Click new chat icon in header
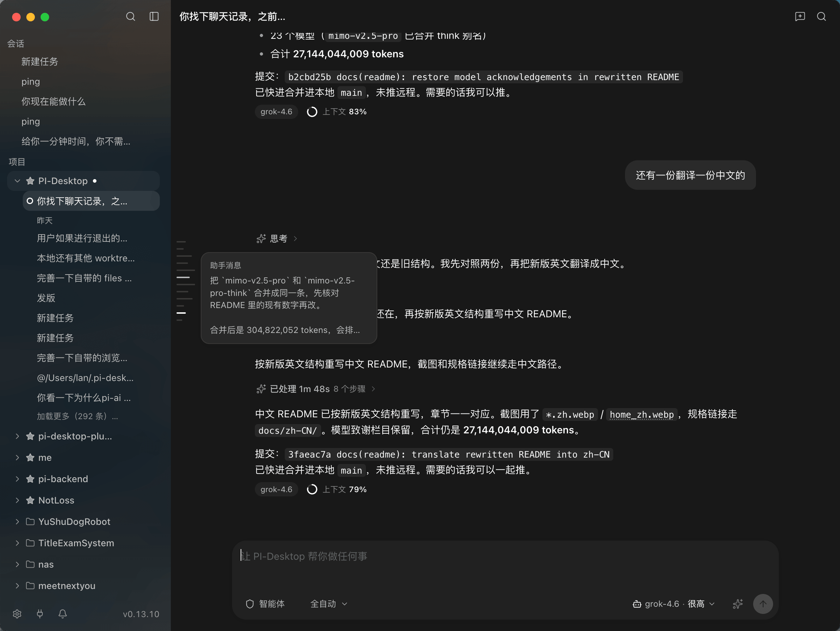 (800, 16)
